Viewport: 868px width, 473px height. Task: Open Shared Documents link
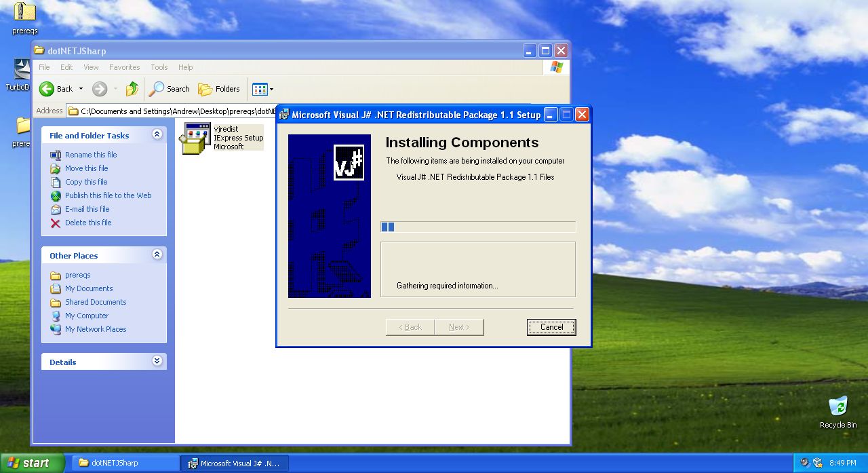coord(96,302)
